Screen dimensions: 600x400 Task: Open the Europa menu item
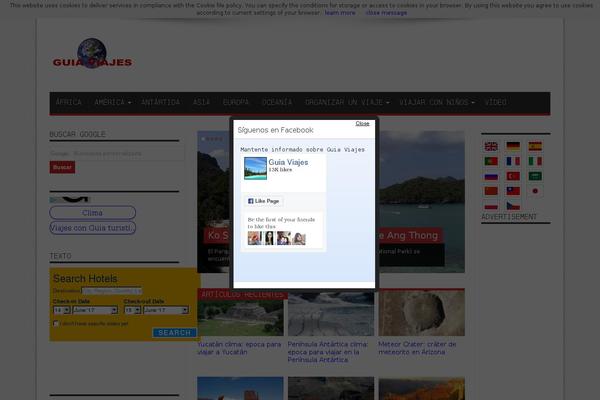236,102
